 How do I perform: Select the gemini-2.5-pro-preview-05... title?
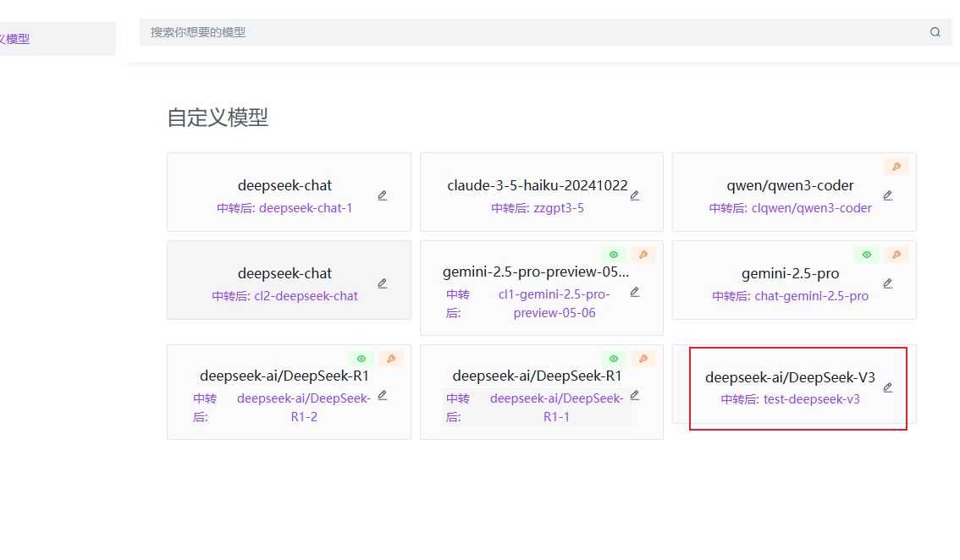tap(536, 272)
